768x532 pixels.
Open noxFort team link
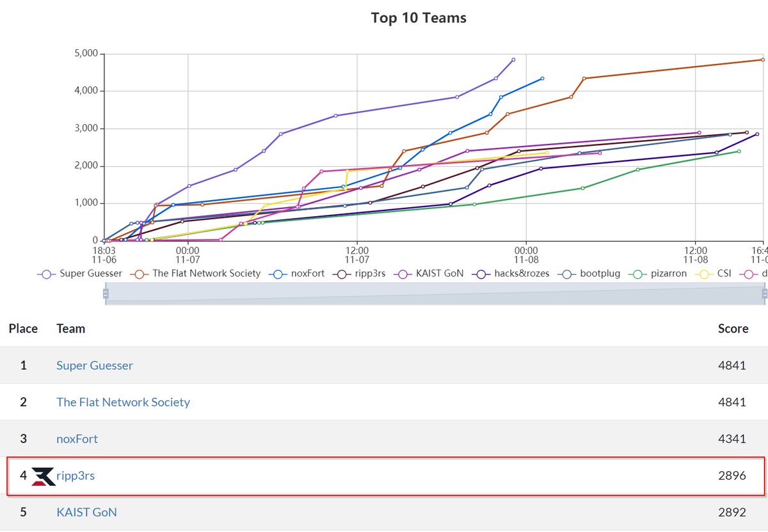(77, 439)
